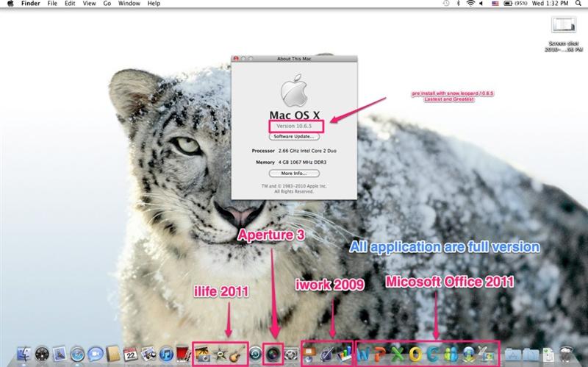588x367 pixels.
Task: Open the Apple menu
Action: click(x=10, y=4)
